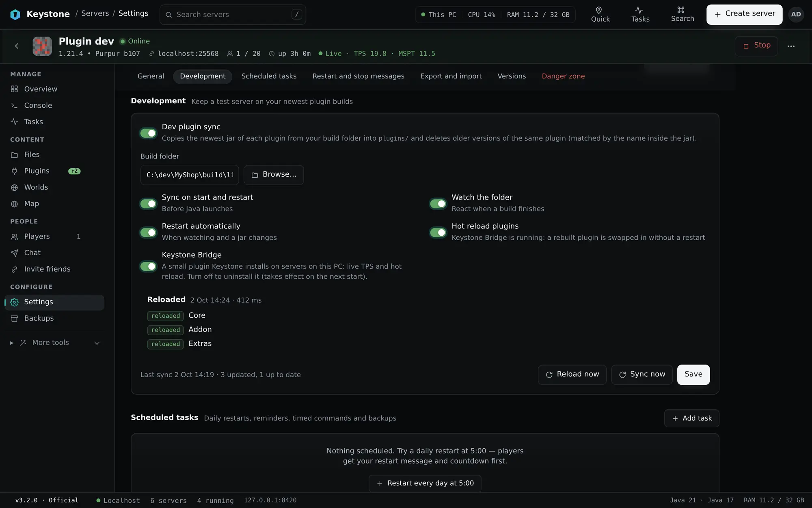Image resolution: width=812 pixels, height=508 pixels.
Task: Open the Search command icon
Action: [x=682, y=15]
